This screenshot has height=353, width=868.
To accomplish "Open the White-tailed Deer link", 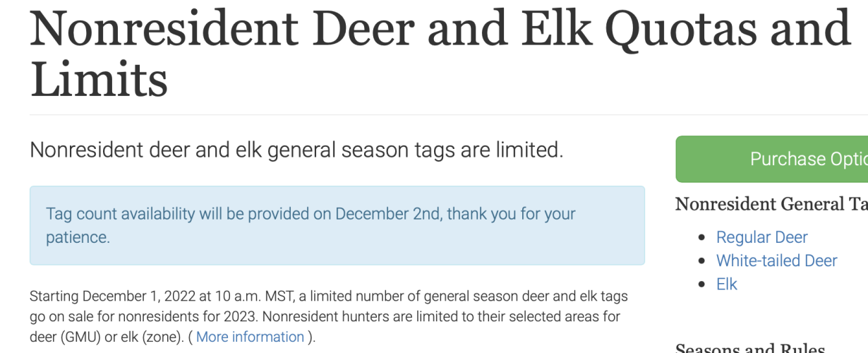I will tap(776, 261).
